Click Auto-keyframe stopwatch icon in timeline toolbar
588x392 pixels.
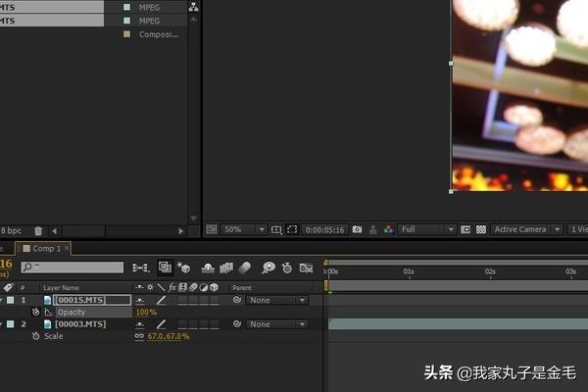click(x=287, y=268)
